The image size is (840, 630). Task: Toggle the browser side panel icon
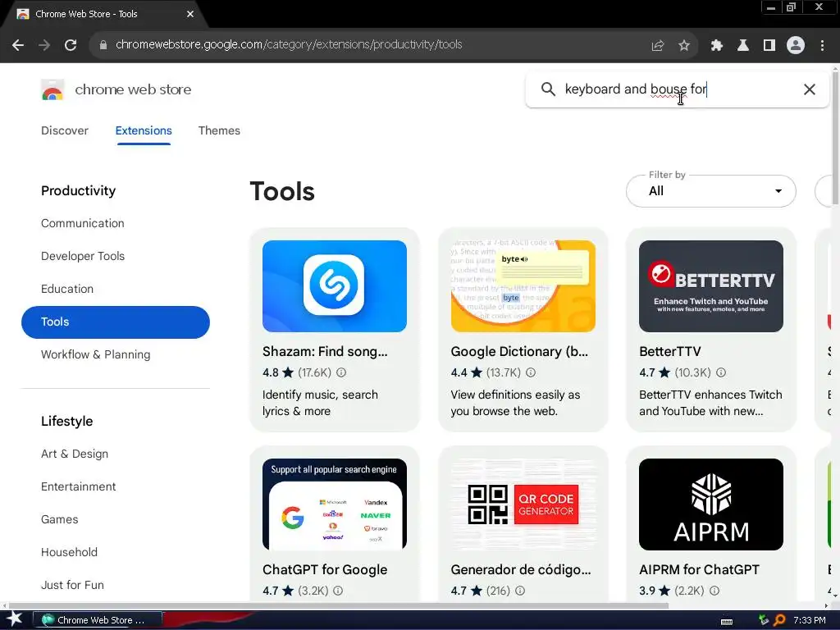click(x=769, y=46)
